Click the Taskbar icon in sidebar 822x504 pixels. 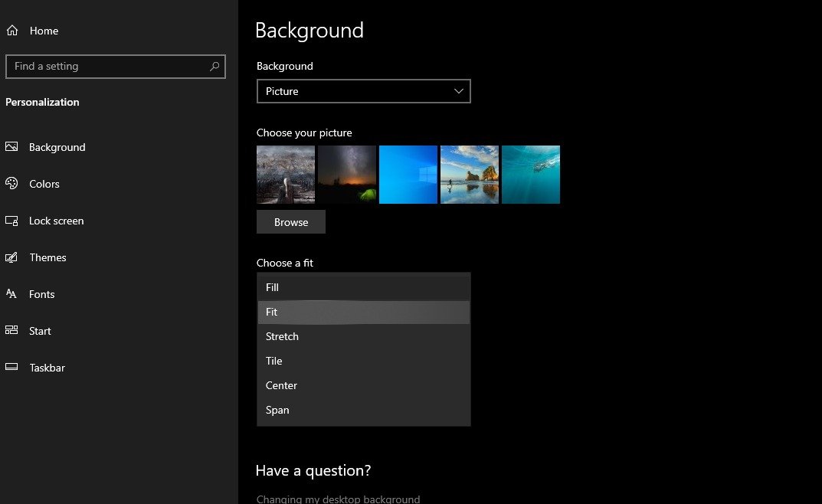pyautogui.click(x=11, y=367)
